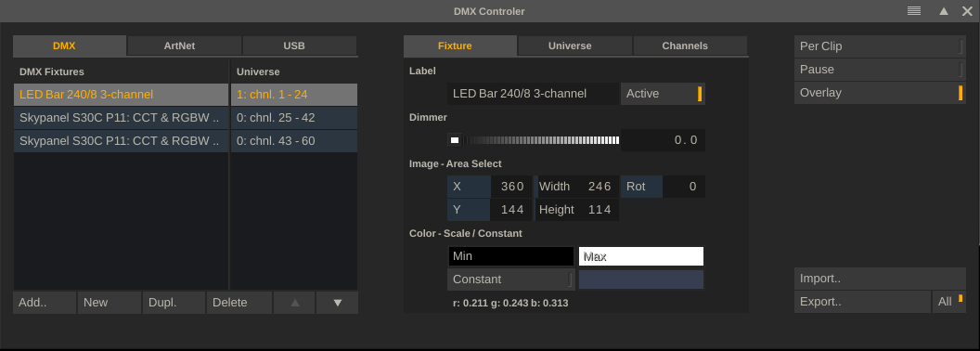Click universe entry 1: chnl. 1 - 24

click(x=294, y=95)
